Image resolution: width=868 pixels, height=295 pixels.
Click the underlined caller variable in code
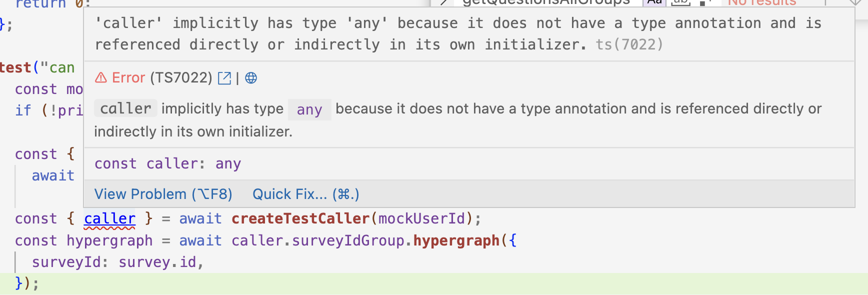point(109,219)
